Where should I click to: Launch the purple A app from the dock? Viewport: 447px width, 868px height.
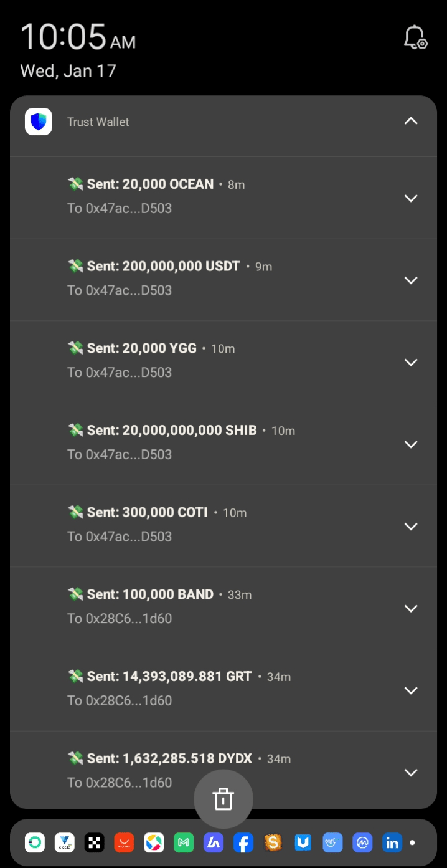tap(214, 842)
